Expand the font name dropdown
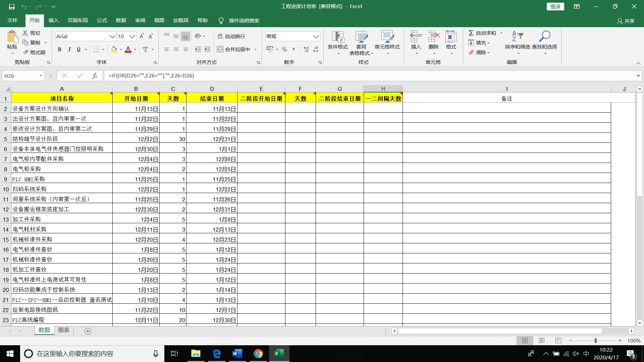644x362 pixels. 112,36
